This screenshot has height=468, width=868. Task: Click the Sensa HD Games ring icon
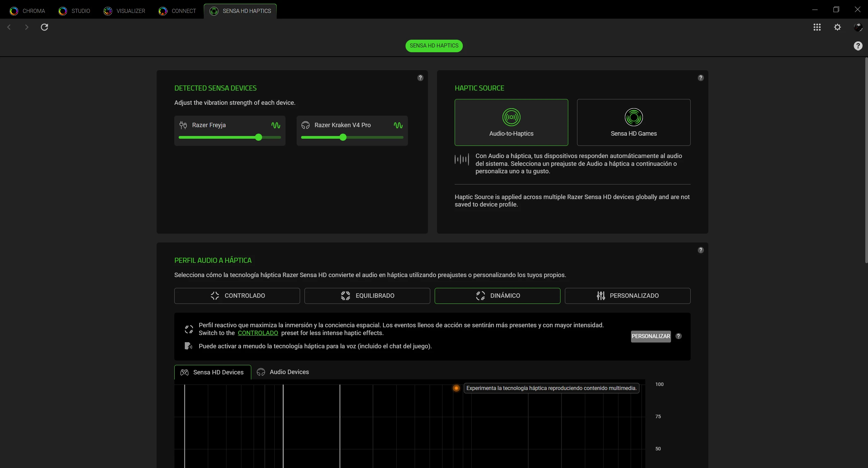pyautogui.click(x=634, y=117)
